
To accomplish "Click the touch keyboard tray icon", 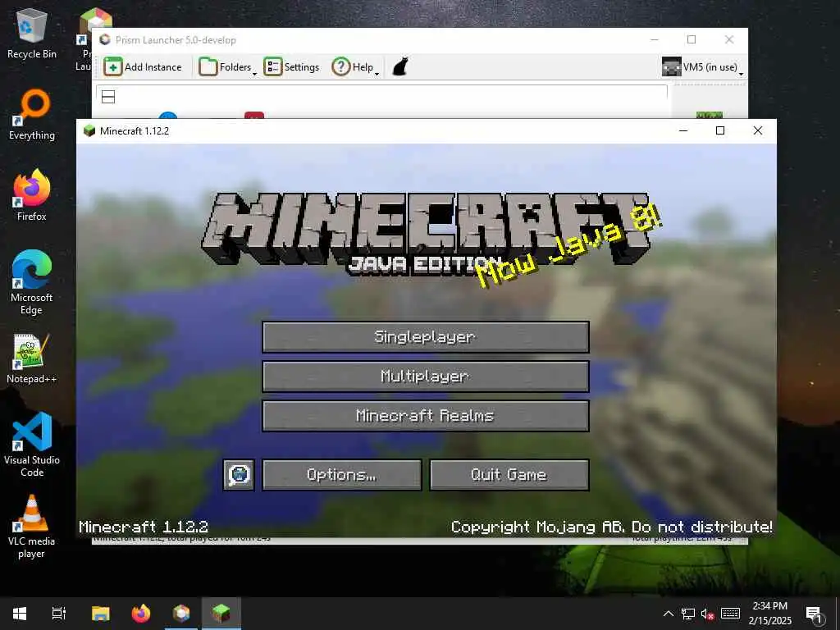I will click(730, 614).
